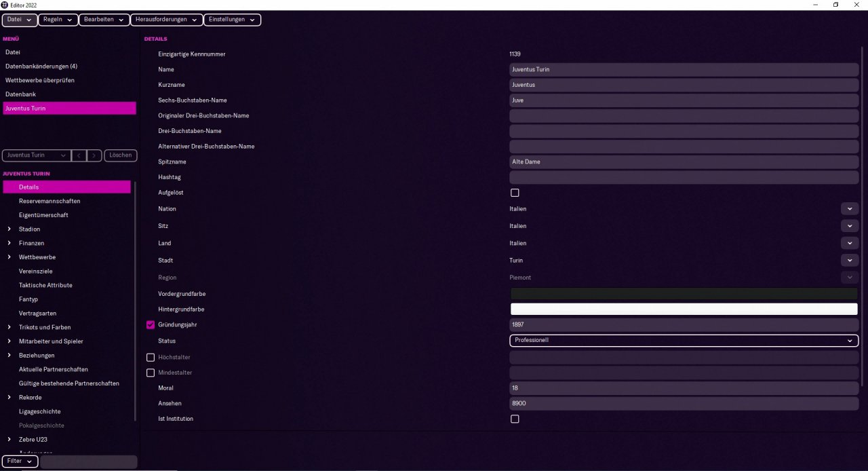Viewport: 868px width, 471px height.
Task: Select Aktuelle Partnerschaften tree item
Action: point(54,369)
